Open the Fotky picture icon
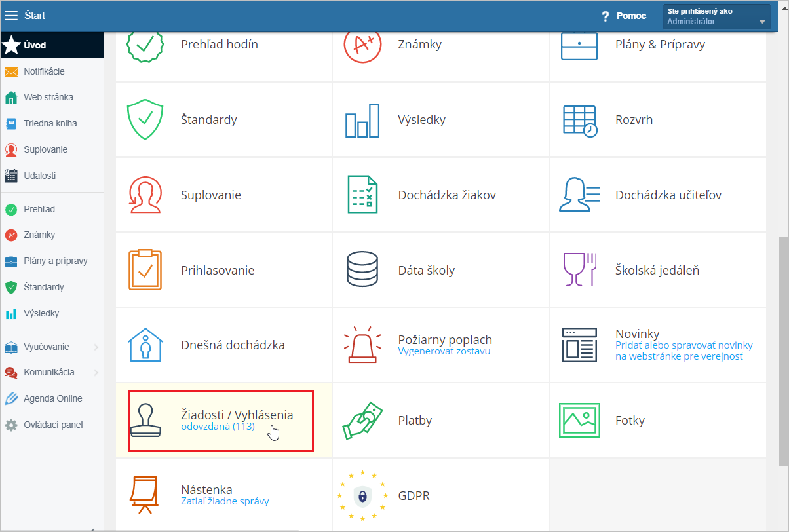Screen dimensions: 789x532 pos(580,421)
